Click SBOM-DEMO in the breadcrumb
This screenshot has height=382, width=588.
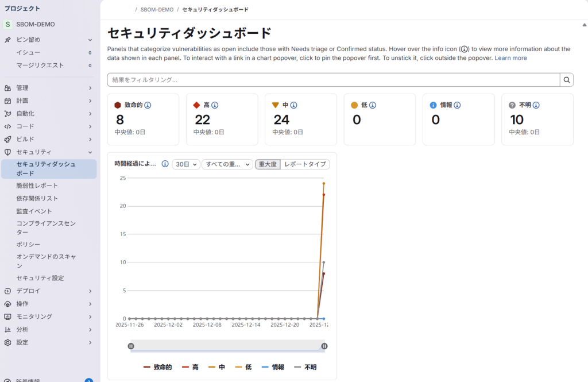pyautogui.click(x=157, y=10)
